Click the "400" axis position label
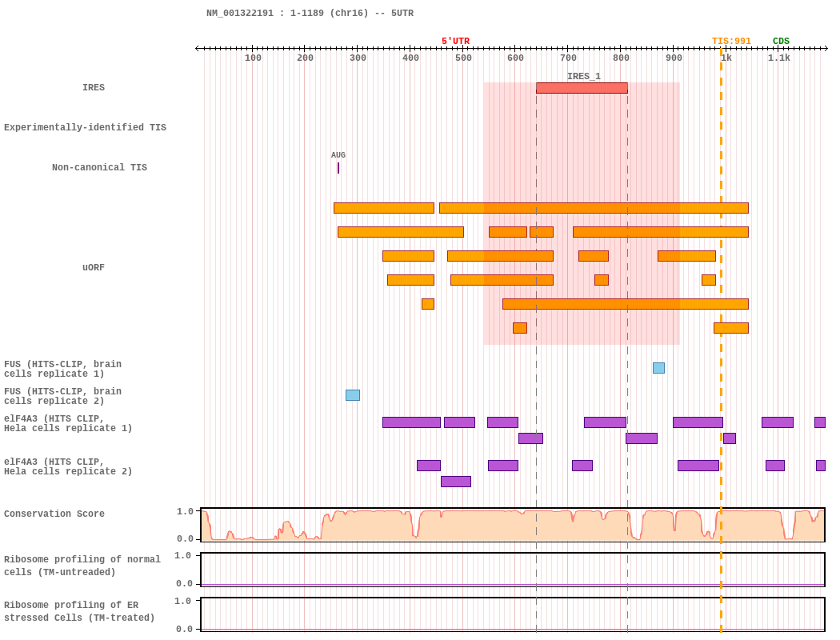Screen dimensions: 840x640 (x=410, y=58)
